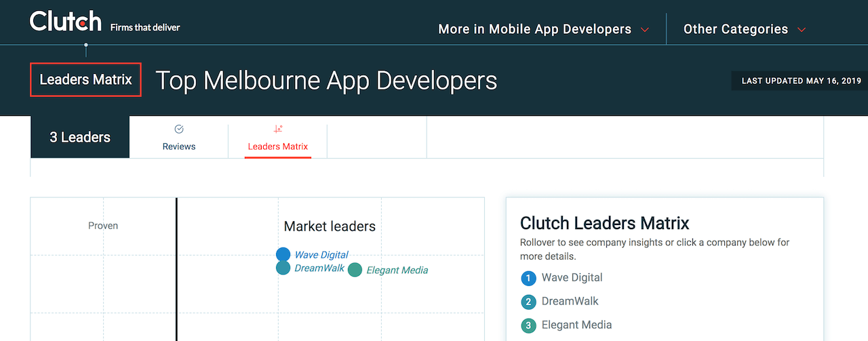868x341 pixels.
Task: Open Elegant Media label in the matrix
Action: click(x=397, y=270)
